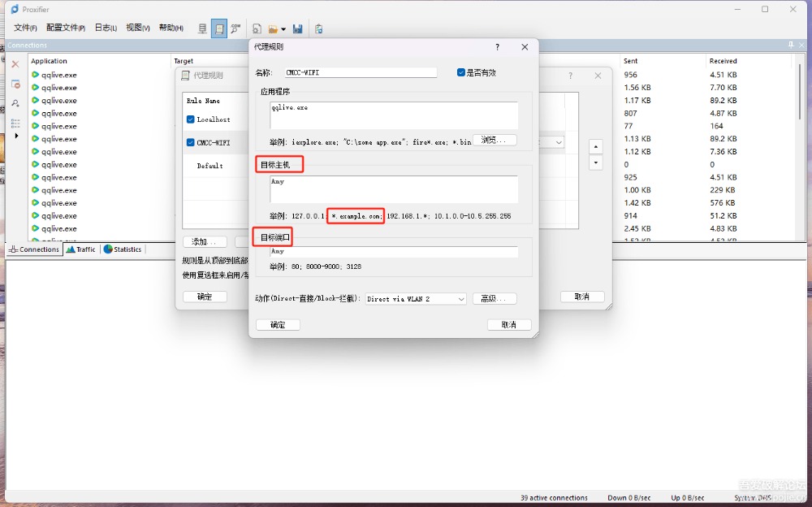Click the 2.45 KB Sent cell
Viewport: 812px width, 507px height.
637,228
